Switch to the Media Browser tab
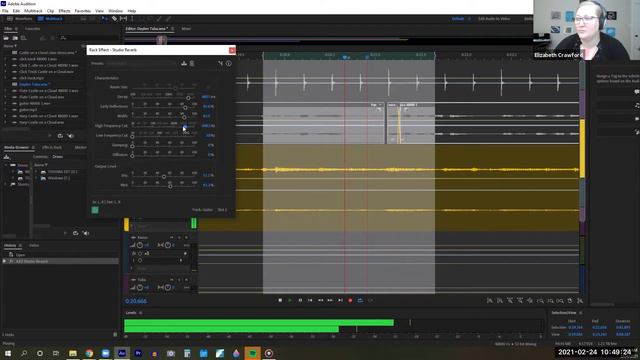Viewport: 640px width, 360px height. (16, 147)
